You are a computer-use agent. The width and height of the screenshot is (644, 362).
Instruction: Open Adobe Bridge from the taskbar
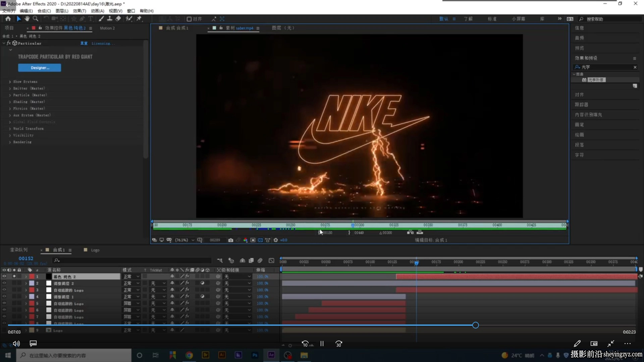(206, 355)
